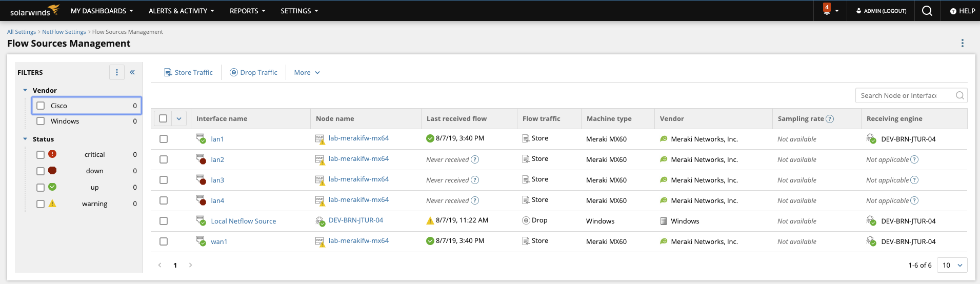Collapse the Vendor filter group

[x=25, y=90]
